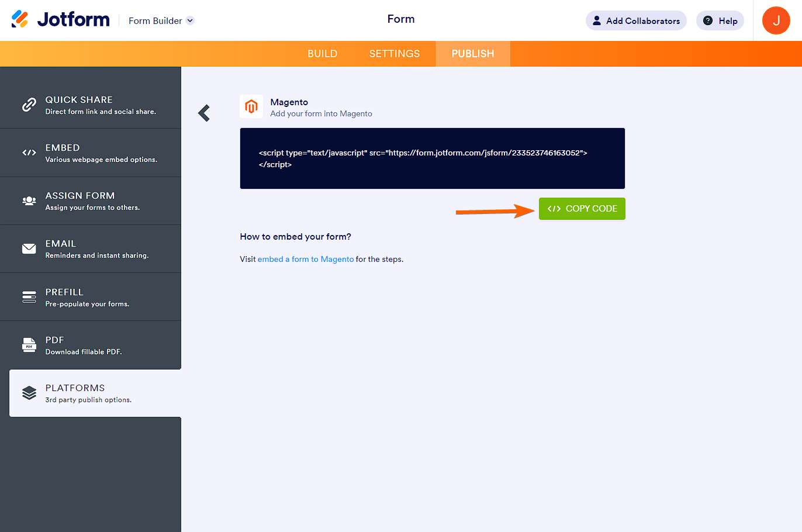The width and height of the screenshot is (802, 532).
Task: Click the Email envelope icon
Action: point(29,248)
